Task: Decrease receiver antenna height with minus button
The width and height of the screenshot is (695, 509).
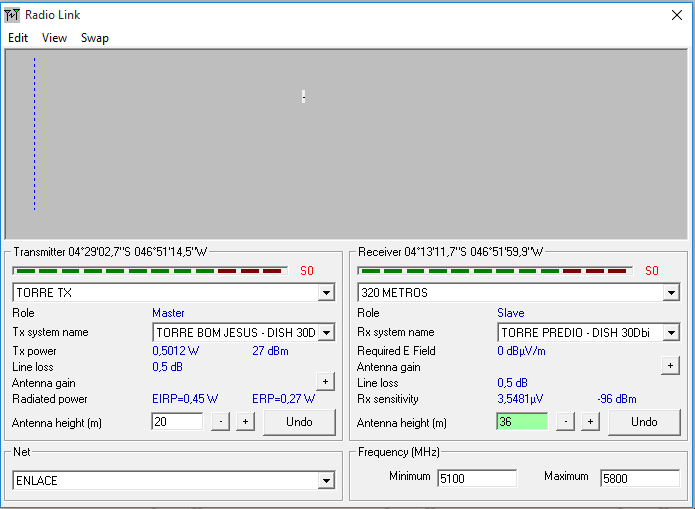Action: click(565, 422)
